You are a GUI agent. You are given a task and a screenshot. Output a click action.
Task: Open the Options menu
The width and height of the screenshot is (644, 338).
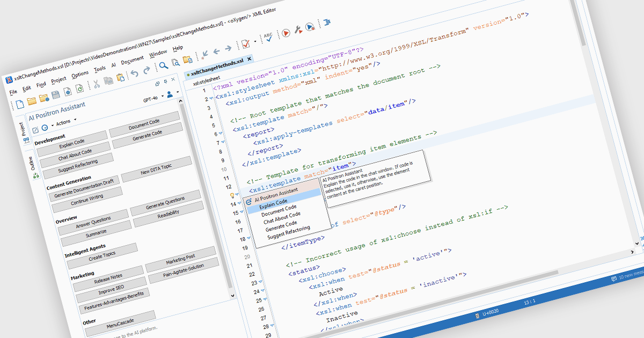pyautogui.click(x=80, y=74)
